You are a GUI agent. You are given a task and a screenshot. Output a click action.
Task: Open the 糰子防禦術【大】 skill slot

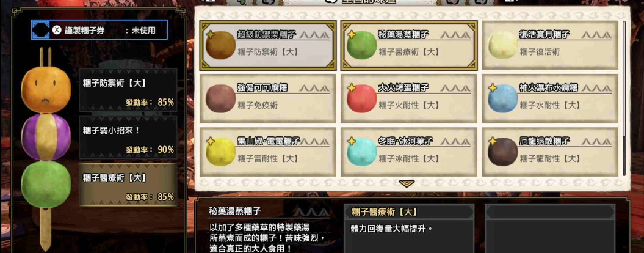click(128, 90)
